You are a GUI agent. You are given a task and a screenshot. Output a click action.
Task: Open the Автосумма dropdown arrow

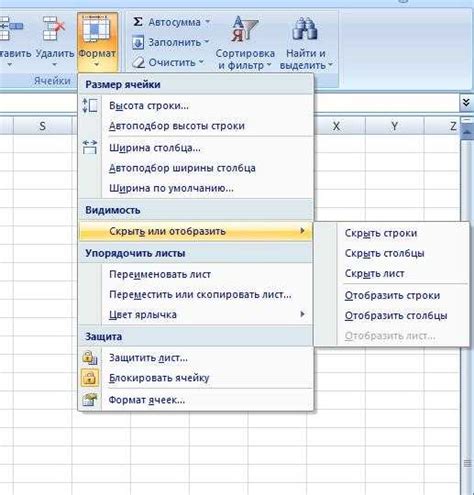coord(208,22)
